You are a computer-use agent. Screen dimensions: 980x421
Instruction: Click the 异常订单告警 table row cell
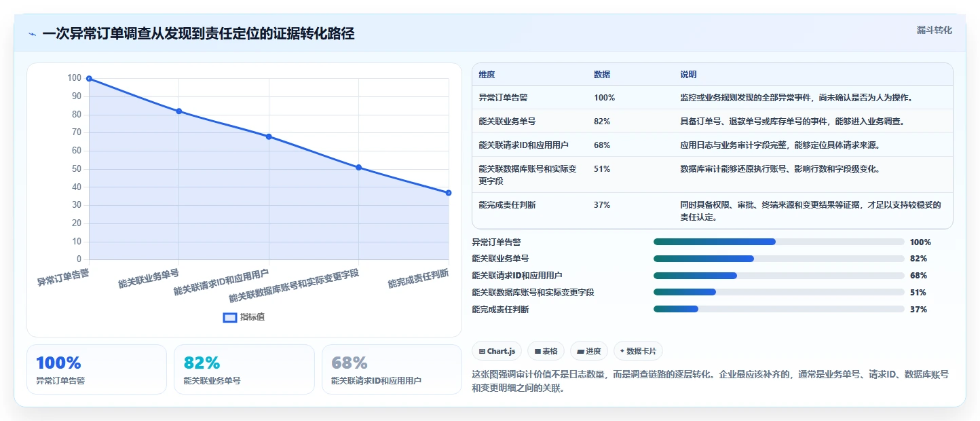503,97
